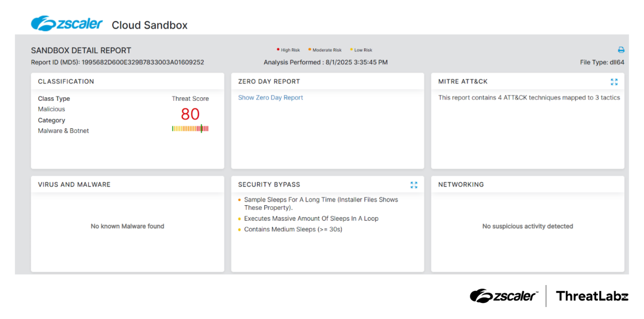
Task: Click the orange Moderate Risk legend dot
Action: click(x=310, y=50)
